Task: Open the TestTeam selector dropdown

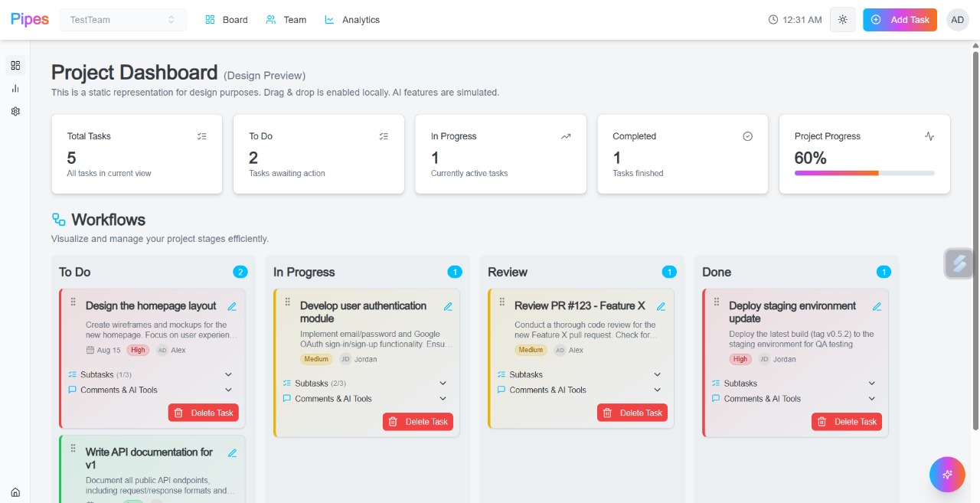Action: click(x=122, y=19)
